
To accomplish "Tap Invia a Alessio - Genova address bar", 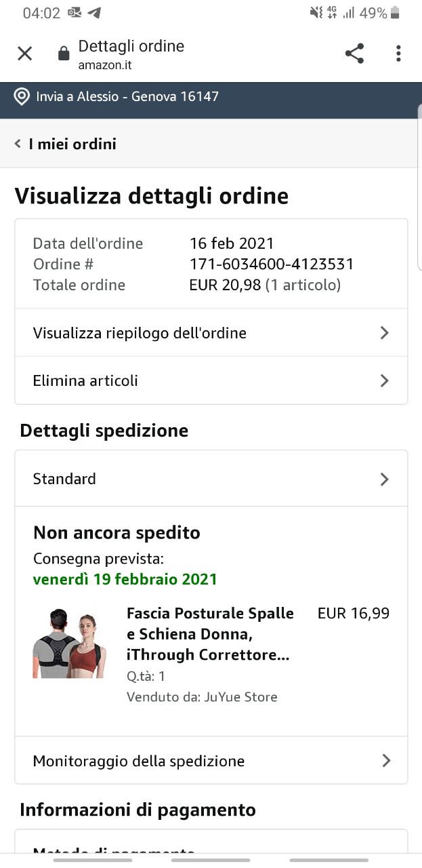I will (x=127, y=96).
